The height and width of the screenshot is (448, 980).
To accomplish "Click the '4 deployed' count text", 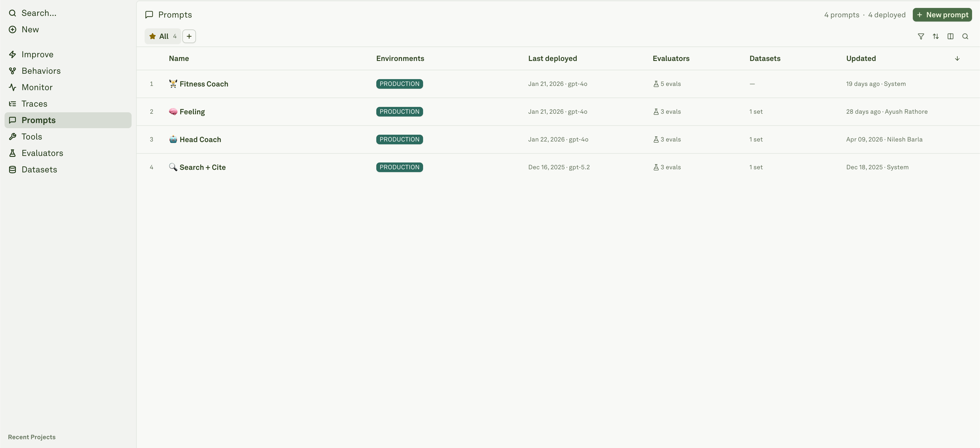I will 887,15.
